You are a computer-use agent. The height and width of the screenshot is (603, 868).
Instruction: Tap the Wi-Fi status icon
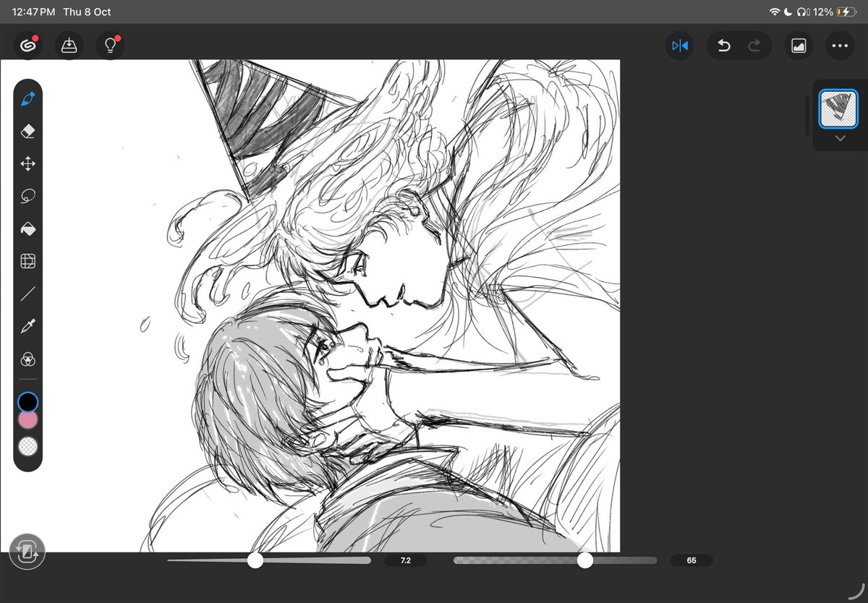click(775, 12)
